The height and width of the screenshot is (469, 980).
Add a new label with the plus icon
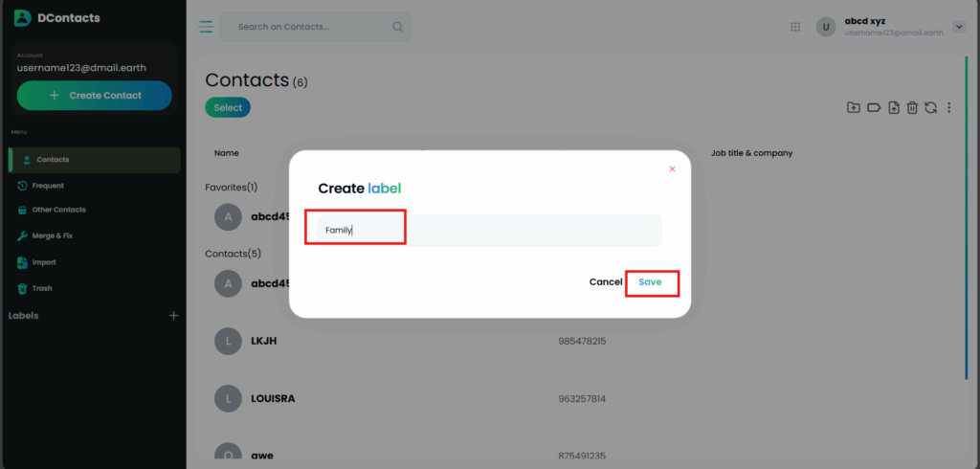173,315
